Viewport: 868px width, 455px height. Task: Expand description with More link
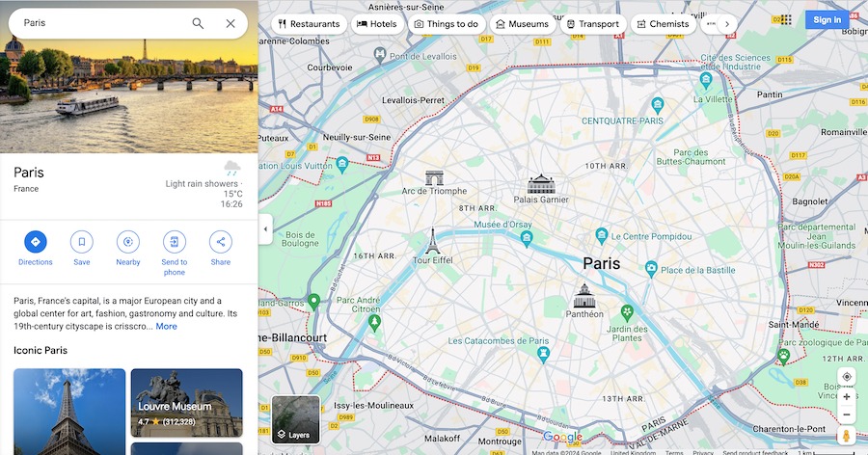click(x=166, y=326)
